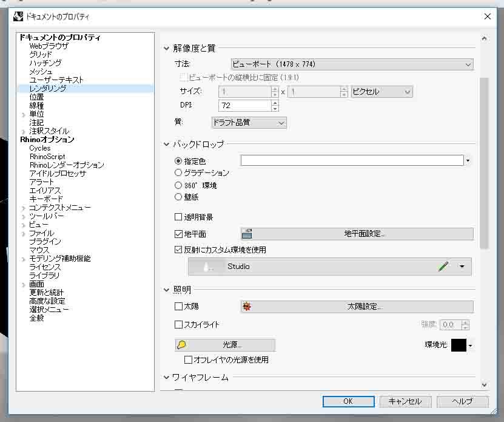Click the Studio environment thumbnail
This screenshot has height=422, width=504.
click(x=208, y=267)
